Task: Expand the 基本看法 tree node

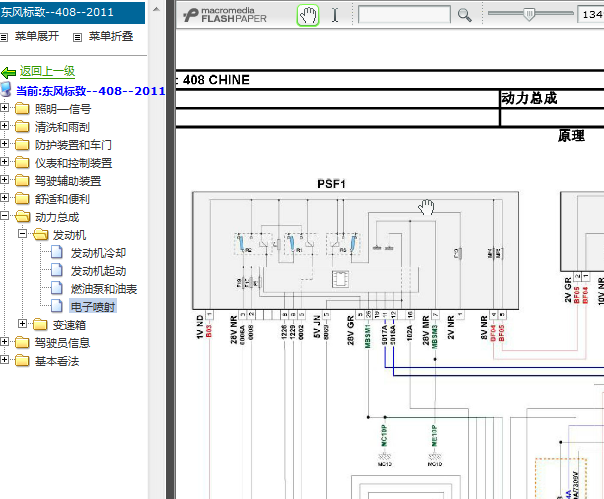Action: 4,360
